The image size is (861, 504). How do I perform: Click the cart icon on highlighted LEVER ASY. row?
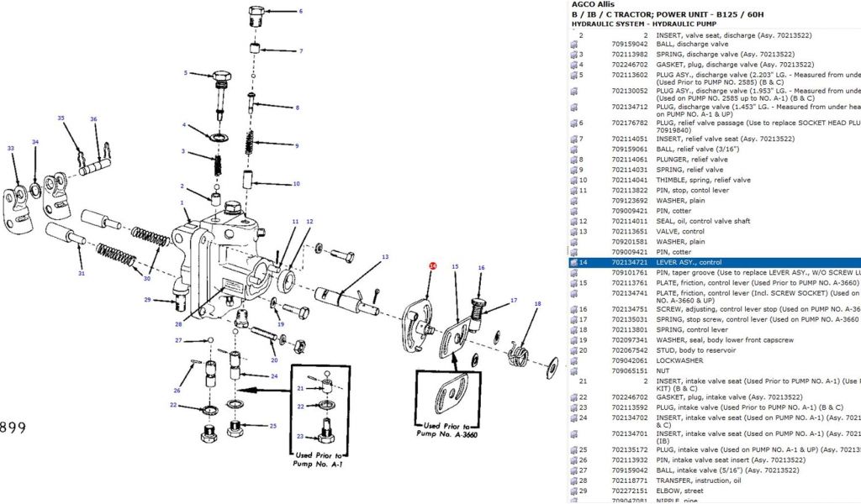click(x=574, y=263)
